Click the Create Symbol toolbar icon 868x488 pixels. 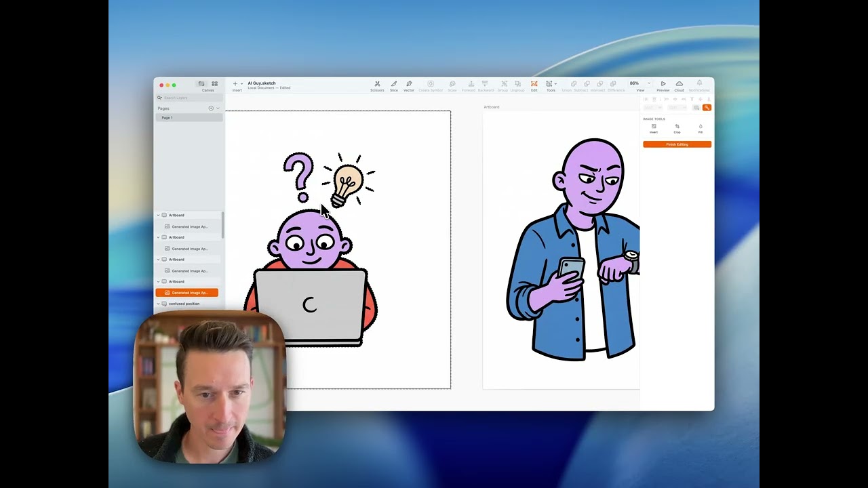click(x=431, y=84)
